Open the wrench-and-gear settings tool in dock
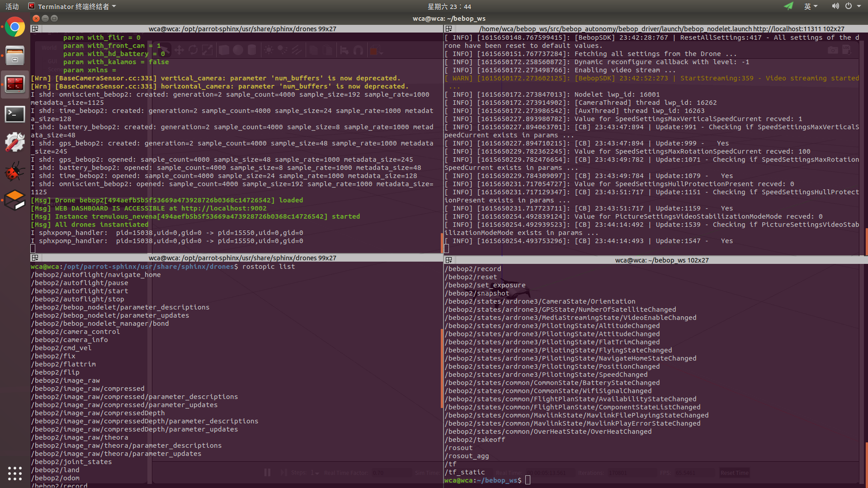 pos(15,142)
